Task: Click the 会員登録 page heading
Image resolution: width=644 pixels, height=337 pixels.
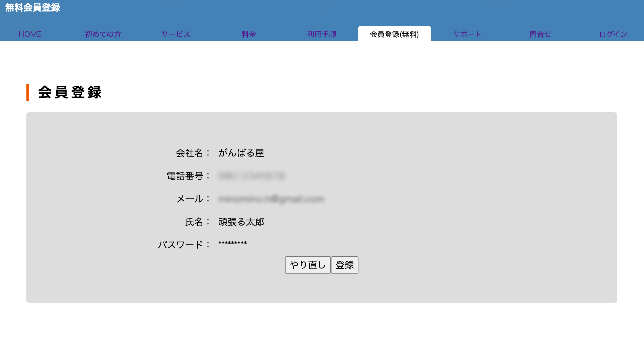Action: (70, 92)
